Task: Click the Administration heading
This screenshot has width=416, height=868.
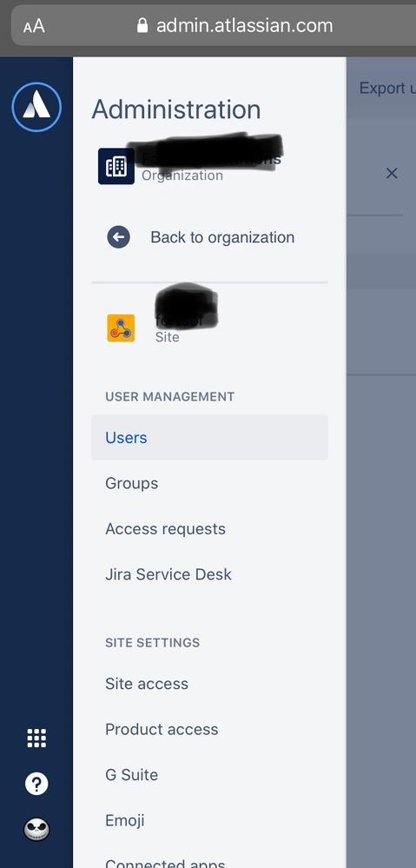Action: coord(176,109)
